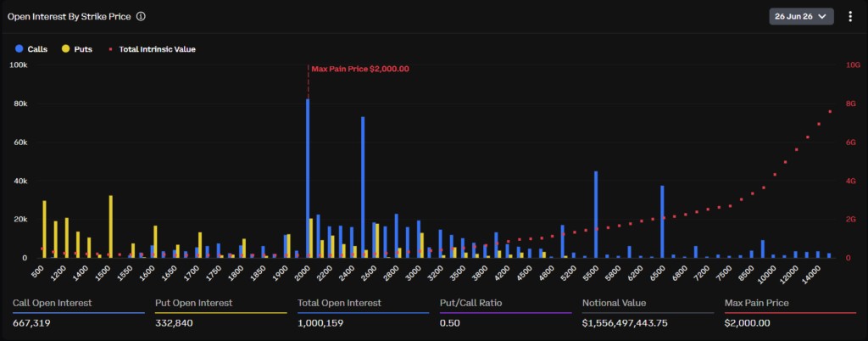Select the Total Open Interest stat
868x341 pixels.
(x=363, y=313)
